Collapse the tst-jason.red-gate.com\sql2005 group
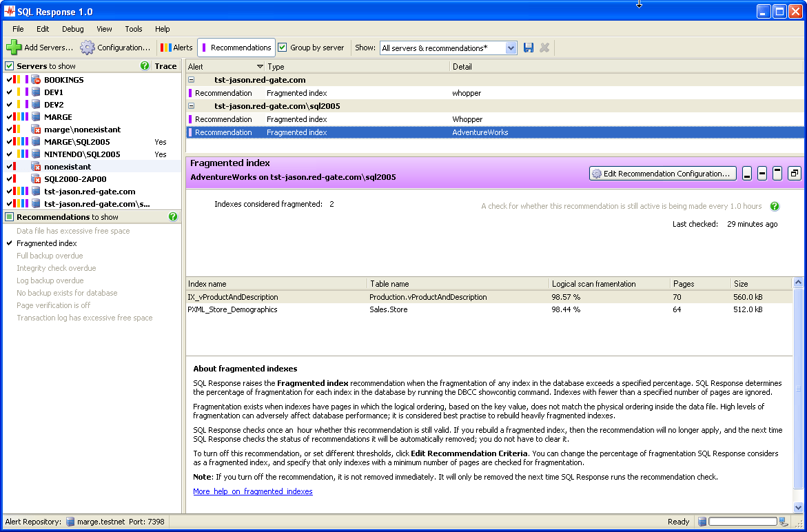Screen dimensions: 807x532 pyautogui.click(x=191, y=106)
